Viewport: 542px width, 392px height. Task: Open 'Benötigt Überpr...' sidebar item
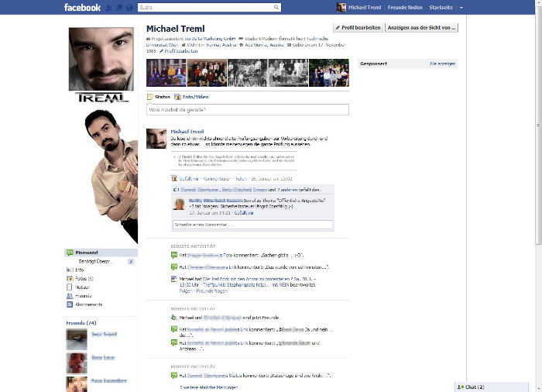coord(96,262)
